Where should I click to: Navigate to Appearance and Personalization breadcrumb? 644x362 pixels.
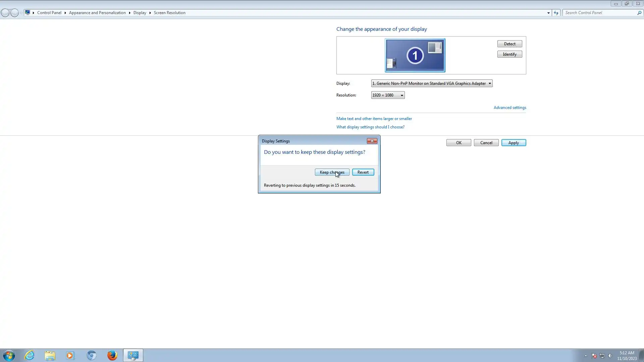click(97, 13)
